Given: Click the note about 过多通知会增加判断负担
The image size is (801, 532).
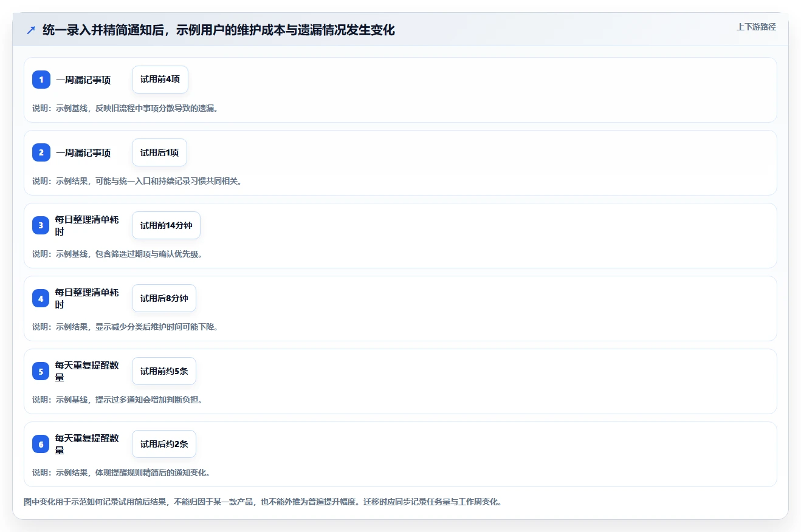Looking at the screenshot, I should 117,400.
